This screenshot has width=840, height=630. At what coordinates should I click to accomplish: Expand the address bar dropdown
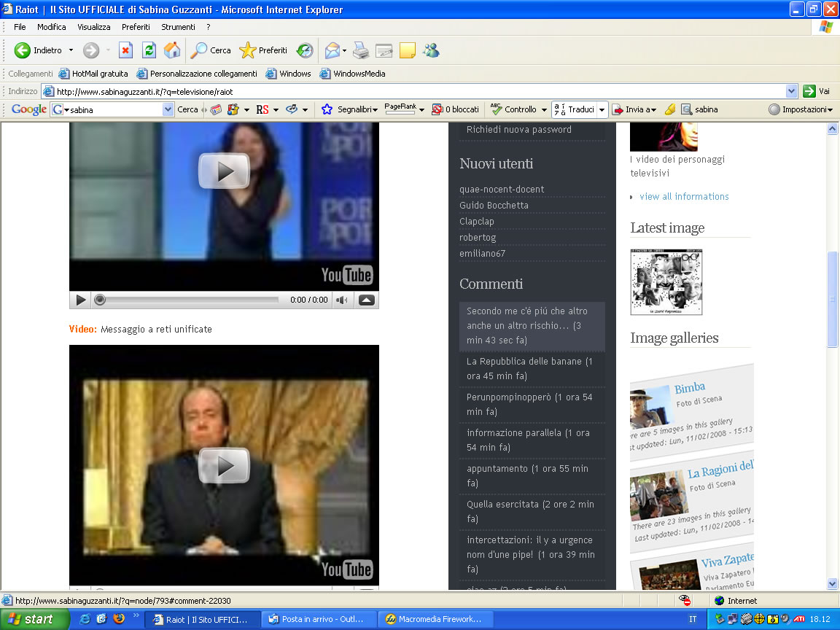click(x=791, y=91)
